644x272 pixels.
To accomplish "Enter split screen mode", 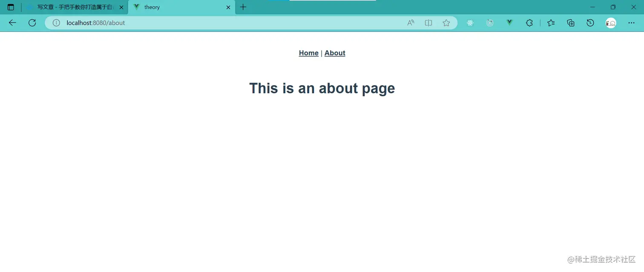I will point(428,23).
